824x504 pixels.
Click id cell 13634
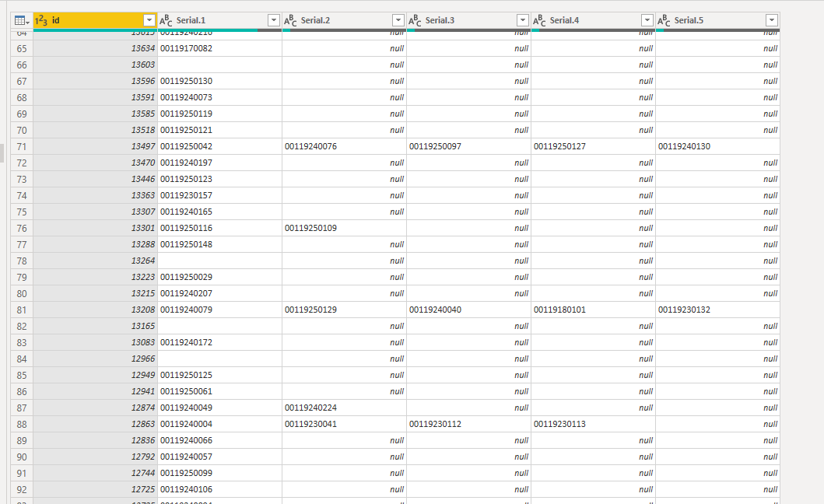95,48
